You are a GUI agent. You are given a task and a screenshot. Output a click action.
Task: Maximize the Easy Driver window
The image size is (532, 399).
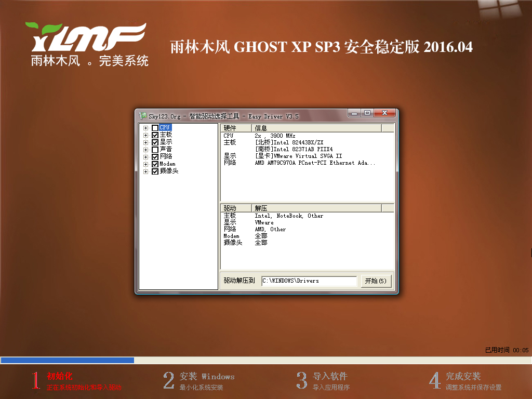tap(367, 113)
